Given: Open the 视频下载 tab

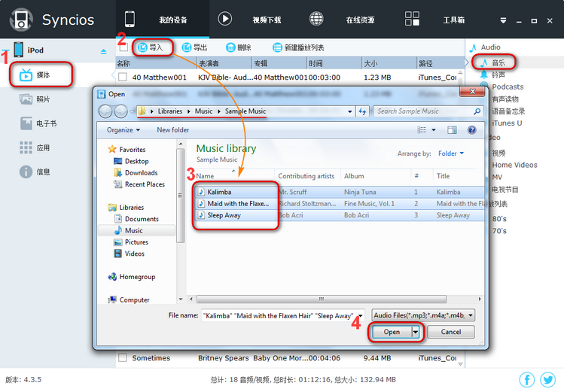Looking at the screenshot, I should [267, 20].
